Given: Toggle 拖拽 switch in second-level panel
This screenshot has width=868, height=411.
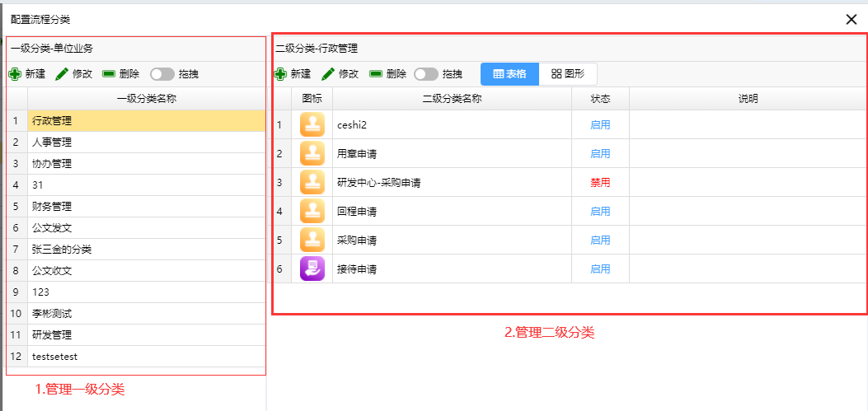Looking at the screenshot, I should tap(426, 74).
